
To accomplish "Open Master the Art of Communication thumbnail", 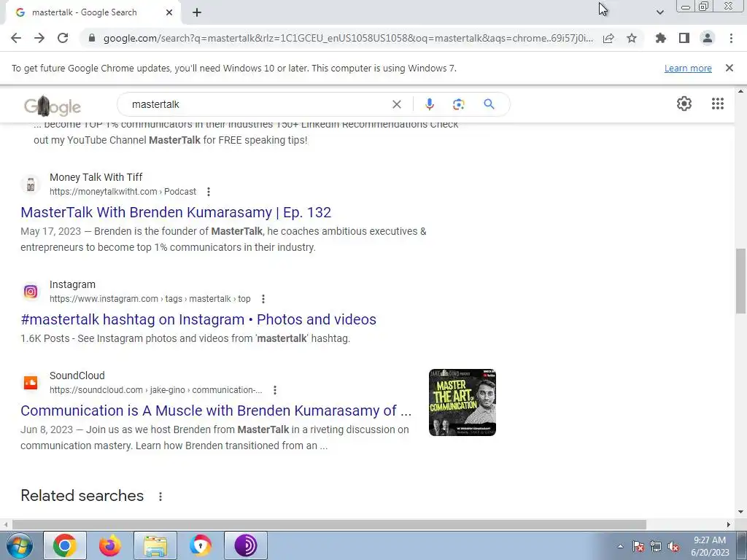I will pyautogui.click(x=462, y=402).
